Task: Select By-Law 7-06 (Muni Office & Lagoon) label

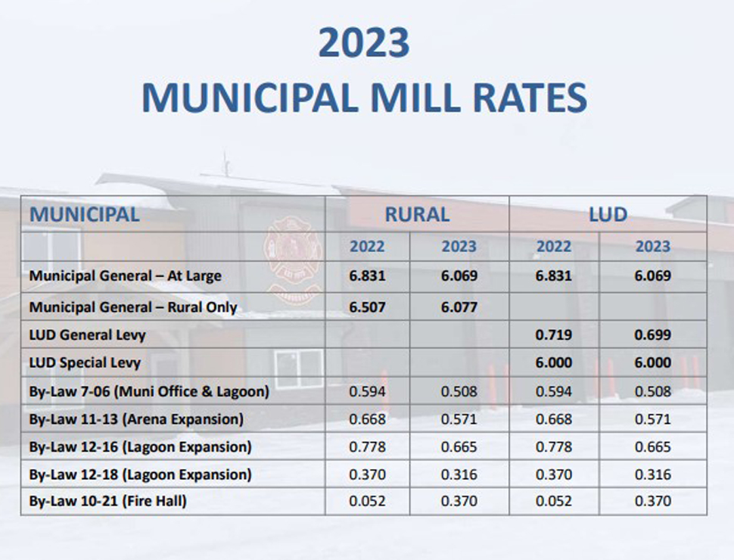Action: tap(149, 392)
